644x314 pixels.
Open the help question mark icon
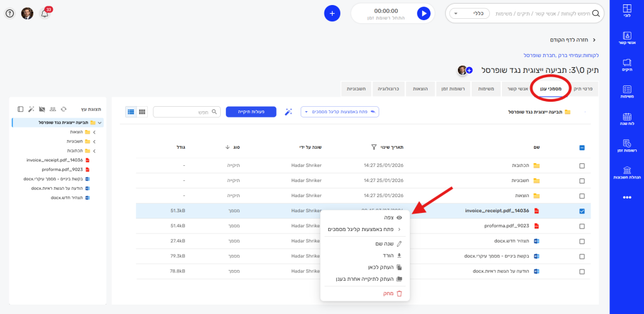click(x=10, y=14)
